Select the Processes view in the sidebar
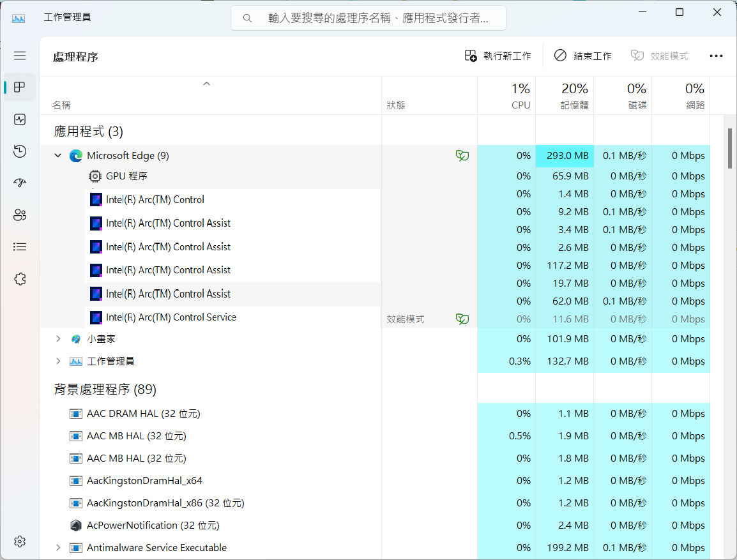Image resolution: width=737 pixels, height=560 pixels. pyautogui.click(x=20, y=87)
